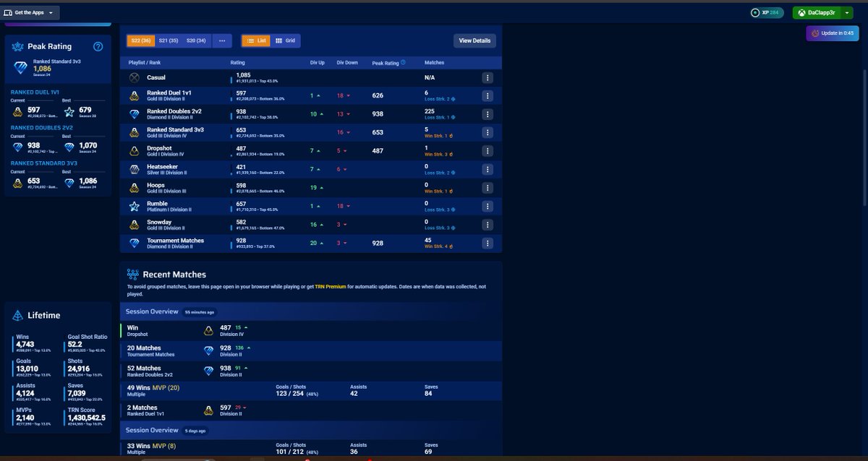The height and width of the screenshot is (461, 868).
Task: Click the Peak Rating column header
Action: click(x=386, y=63)
